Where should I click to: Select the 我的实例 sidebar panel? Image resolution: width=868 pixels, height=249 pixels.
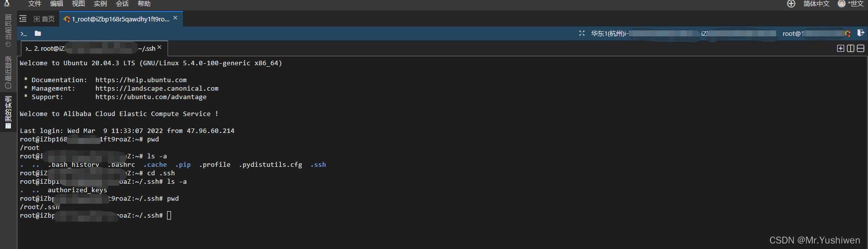pyautogui.click(x=8, y=112)
